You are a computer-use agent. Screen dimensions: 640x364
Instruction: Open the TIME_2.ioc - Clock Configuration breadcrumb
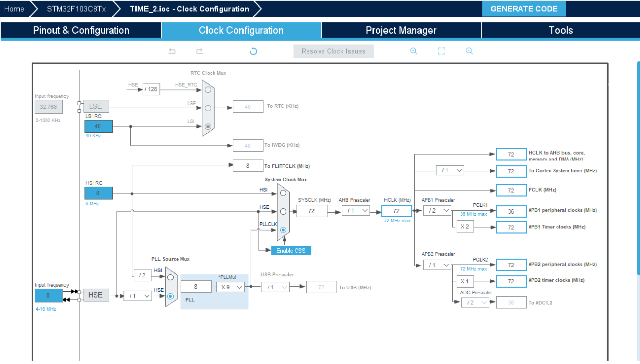[x=189, y=9]
